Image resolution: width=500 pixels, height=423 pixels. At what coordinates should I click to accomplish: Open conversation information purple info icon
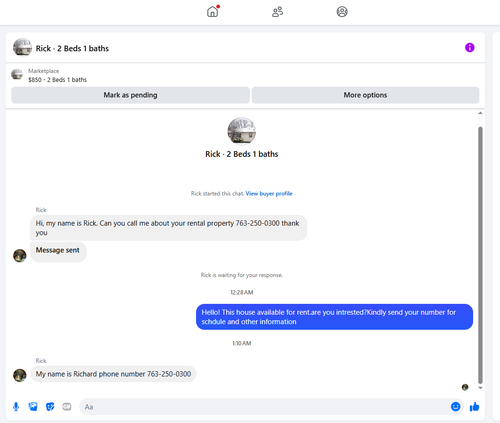click(470, 48)
